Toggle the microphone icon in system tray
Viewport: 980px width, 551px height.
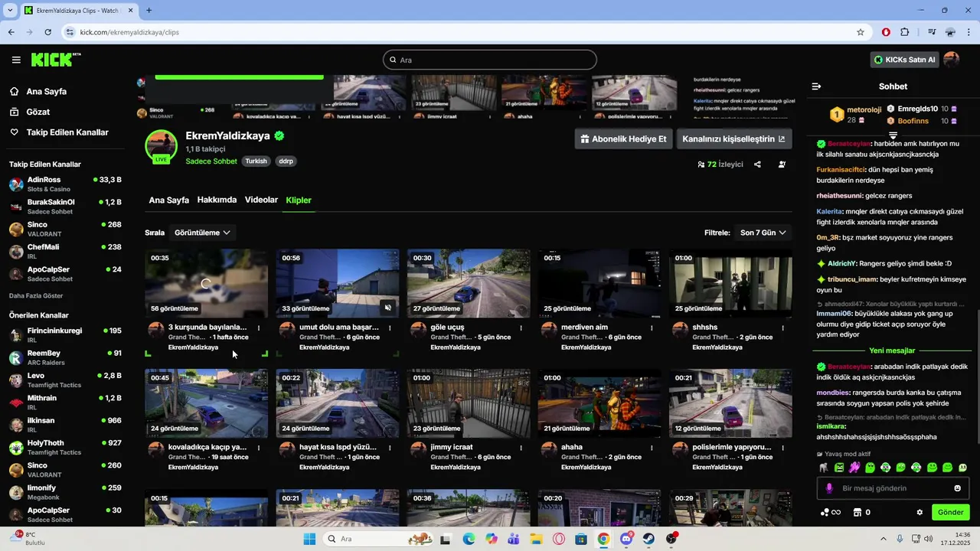click(x=900, y=539)
